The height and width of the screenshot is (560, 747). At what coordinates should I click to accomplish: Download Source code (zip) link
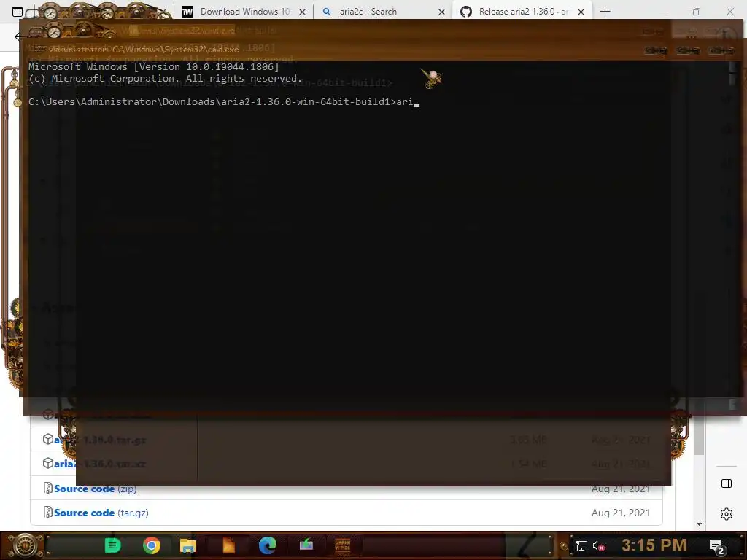click(x=96, y=489)
